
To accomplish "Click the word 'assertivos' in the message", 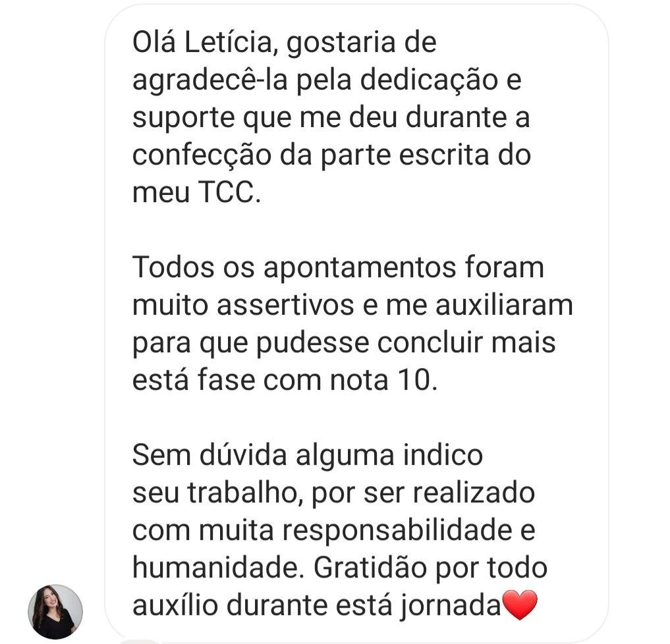I will (x=285, y=306).
